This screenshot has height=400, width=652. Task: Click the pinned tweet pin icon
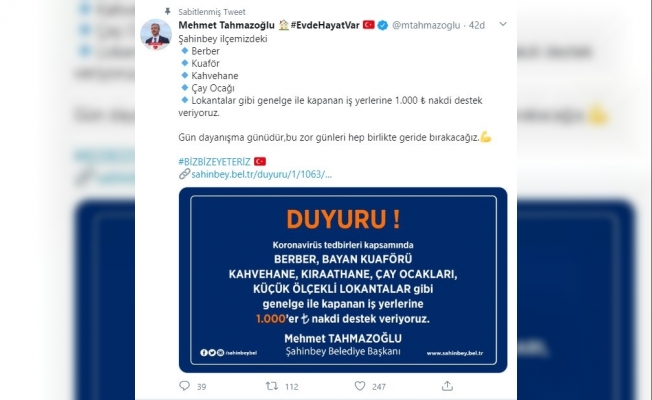tap(168, 12)
